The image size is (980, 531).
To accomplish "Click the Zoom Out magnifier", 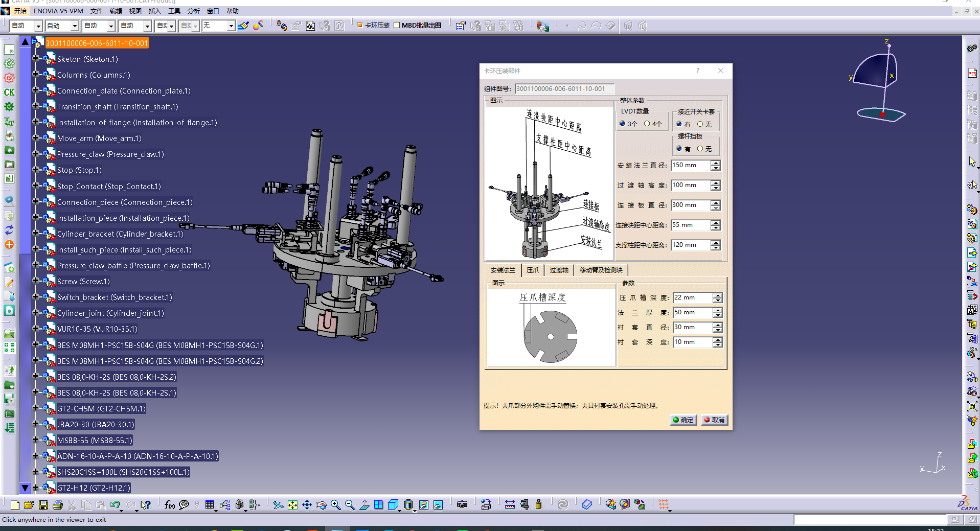I will point(350,505).
